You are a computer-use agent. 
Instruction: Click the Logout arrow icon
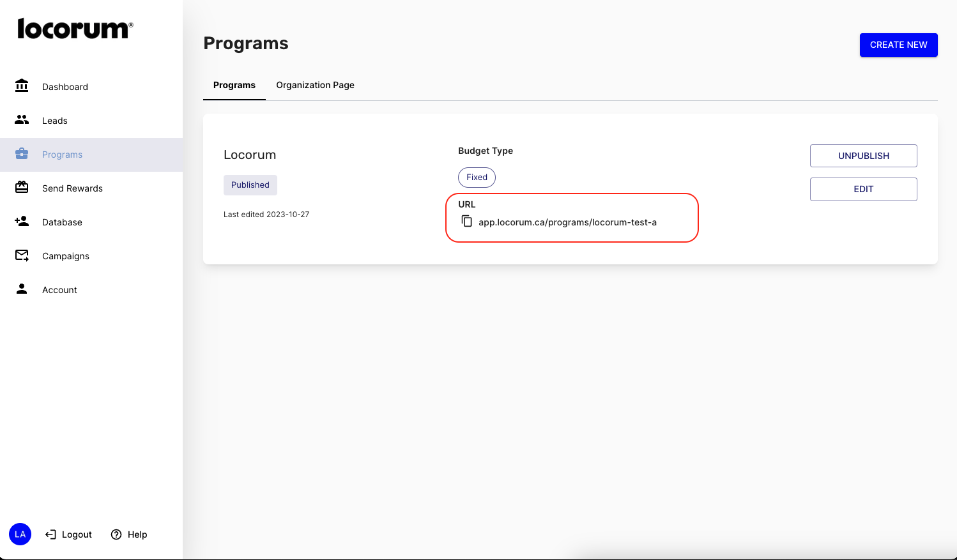click(50, 534)
